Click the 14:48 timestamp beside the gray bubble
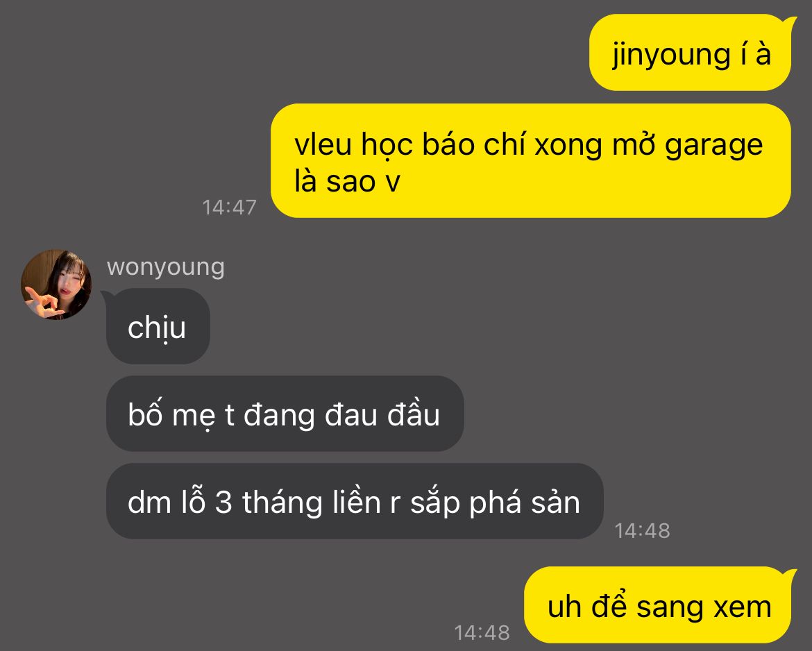Image resolution: width=812 pixels, height=651 pixels. [x=642, y=531]
